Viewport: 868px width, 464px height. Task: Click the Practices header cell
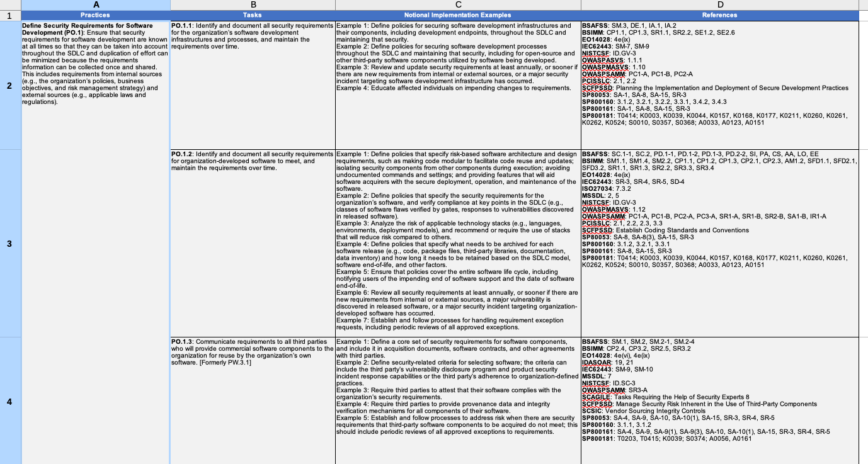95,15
